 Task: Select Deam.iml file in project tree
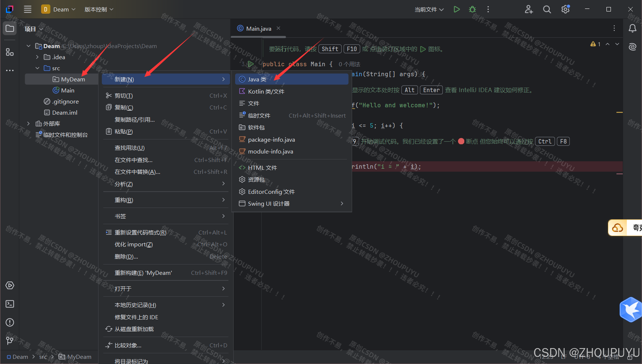[61, 112]
